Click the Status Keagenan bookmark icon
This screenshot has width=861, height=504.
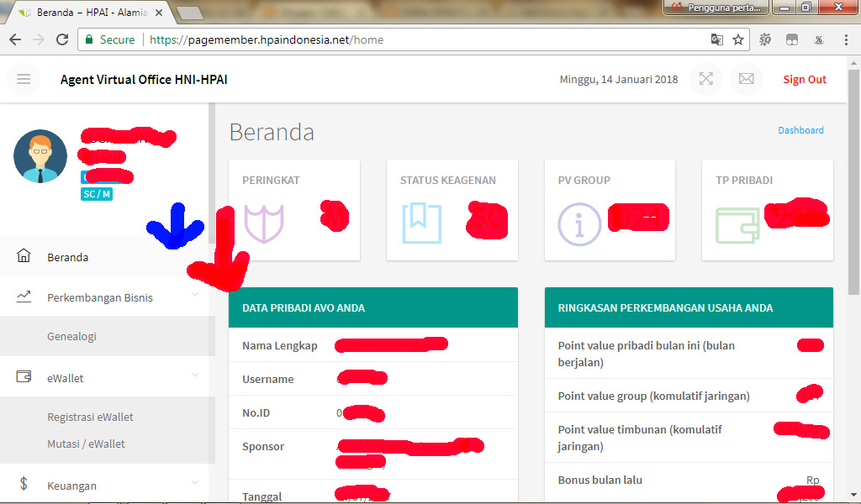[422, 223]
